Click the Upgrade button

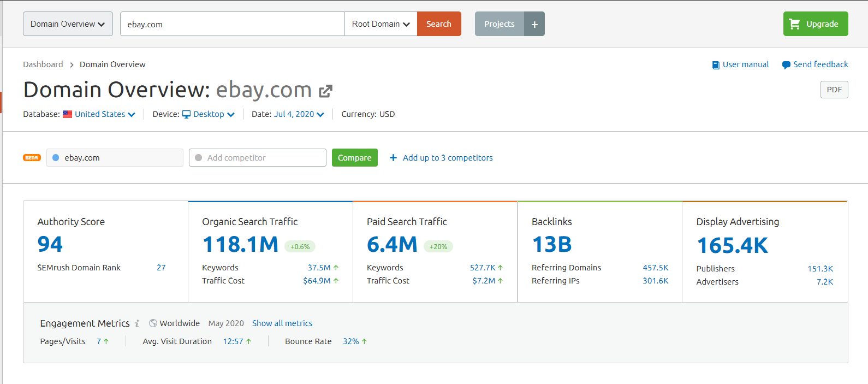[x=816, y=24]
